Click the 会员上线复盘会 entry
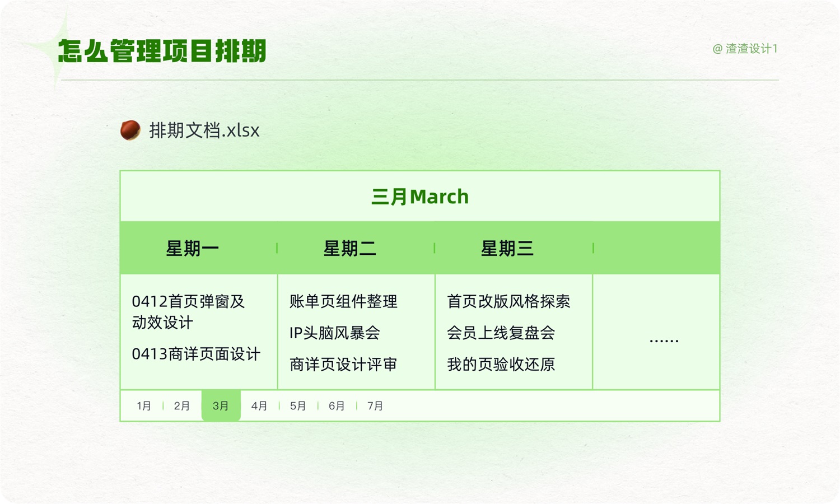Viewport: 840px width, 504px height. click(x=501, y=333)
